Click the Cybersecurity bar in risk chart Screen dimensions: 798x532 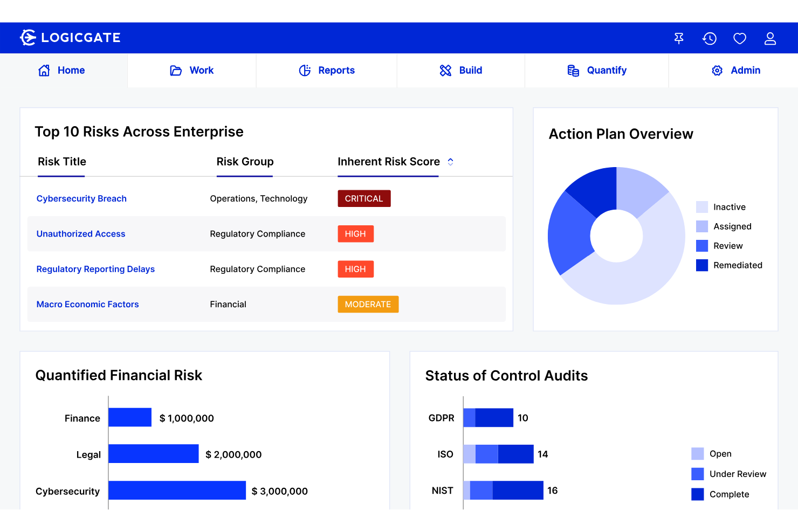[177, 490]
